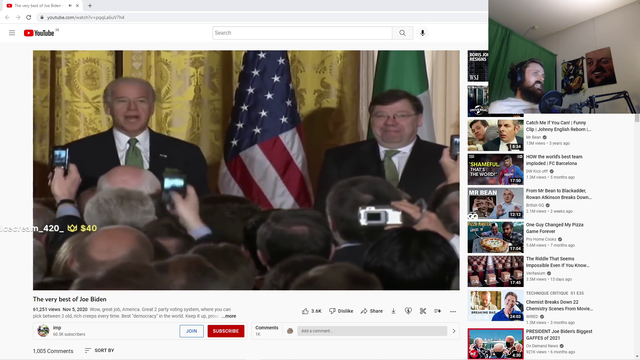Download the video
This screenshot has height=360, width=640.
pyautogui.click(x=393, y=311)
